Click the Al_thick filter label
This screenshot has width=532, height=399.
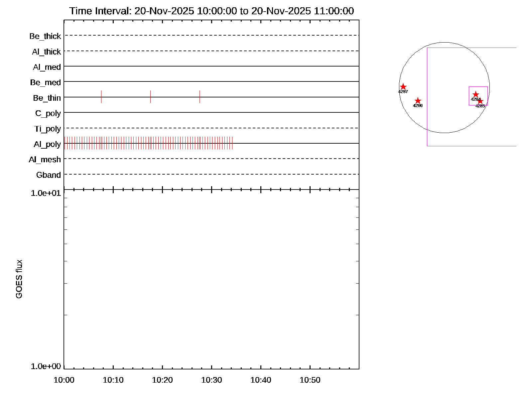47,52
